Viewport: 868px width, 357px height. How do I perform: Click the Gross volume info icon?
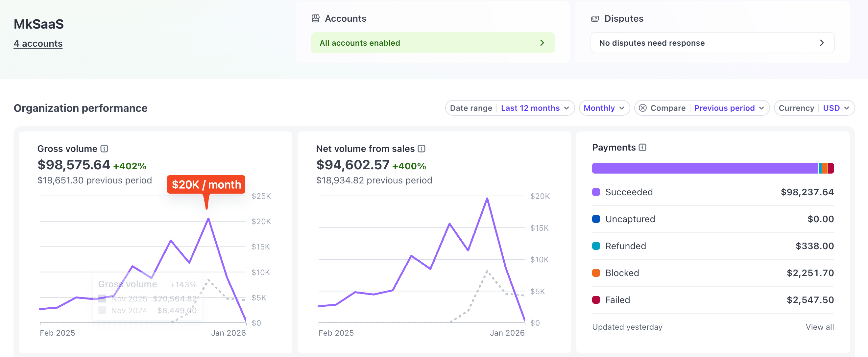click(x=105, y=149)
